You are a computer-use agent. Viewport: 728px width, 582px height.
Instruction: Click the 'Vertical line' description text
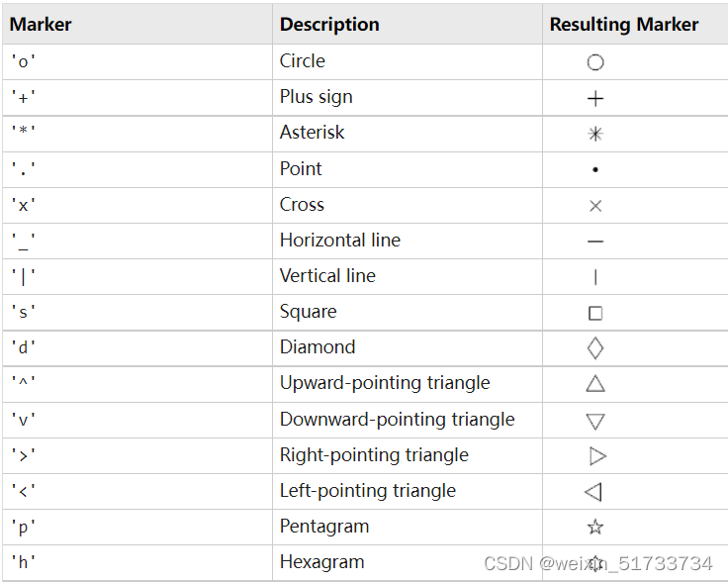tap(327, 276)
